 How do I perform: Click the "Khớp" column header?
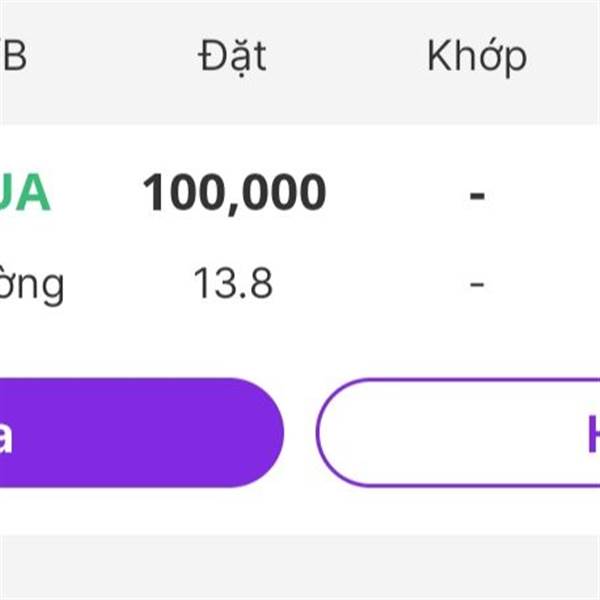(x=476, y=57)
